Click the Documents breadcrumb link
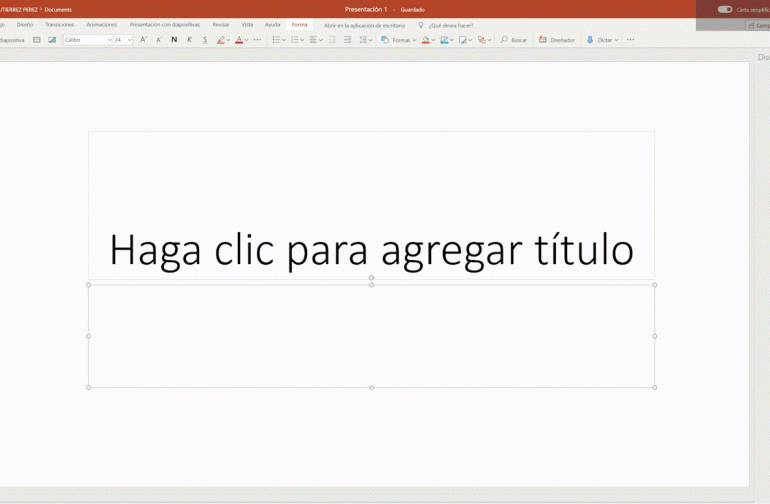This screenshot has height=504, width=770. pyautogui.click(x=58, y=9)
